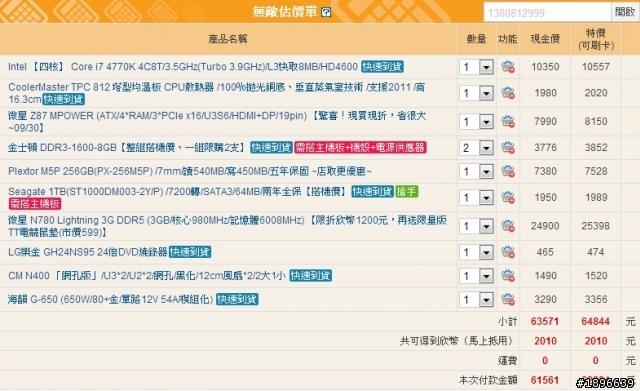Click the cash price column header
Image resolution: width=640 pixels, height=391 pixels.
pyautogui.click(x=545, y=39)
